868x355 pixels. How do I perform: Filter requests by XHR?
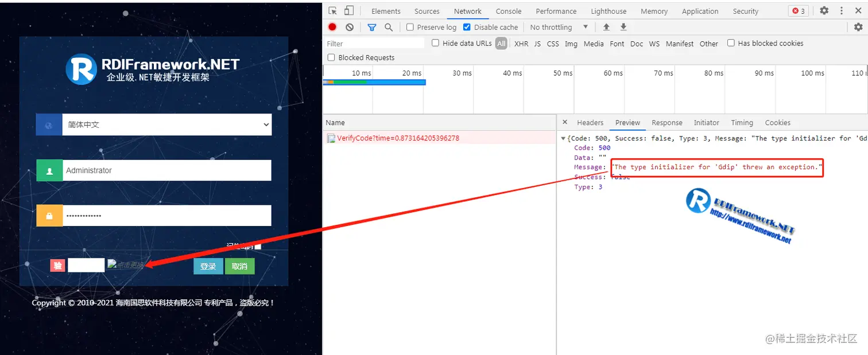(521, 44)
